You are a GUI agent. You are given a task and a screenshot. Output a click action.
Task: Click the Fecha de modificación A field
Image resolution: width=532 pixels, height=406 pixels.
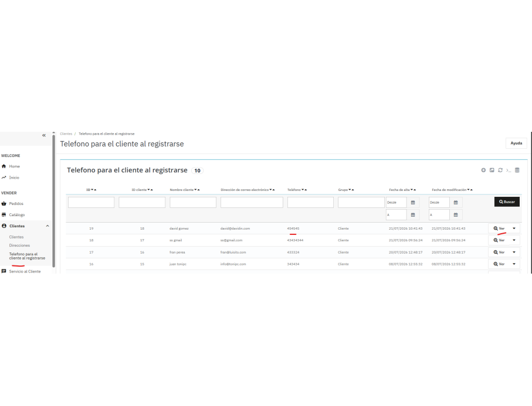(439, 215)
